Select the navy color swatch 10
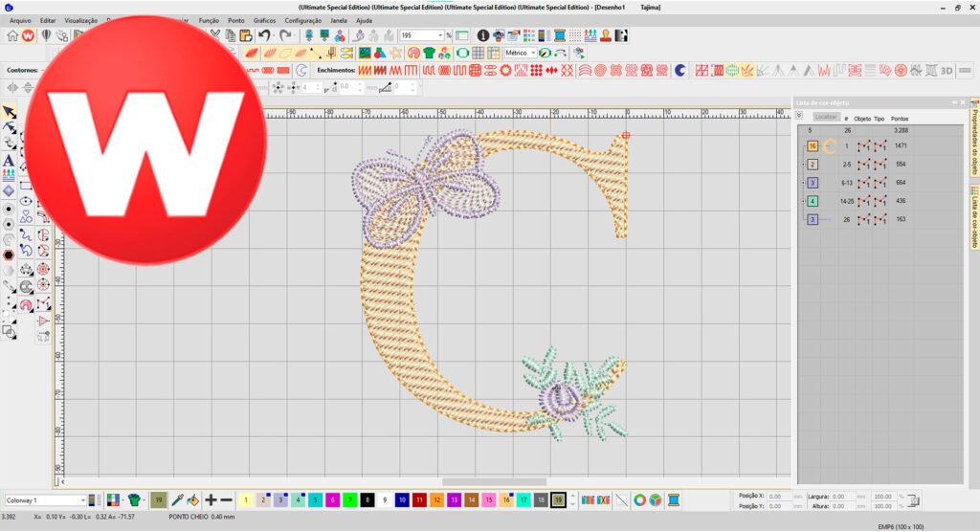The height and width of the screenshot is (532, 980). (x=402, y=500)
